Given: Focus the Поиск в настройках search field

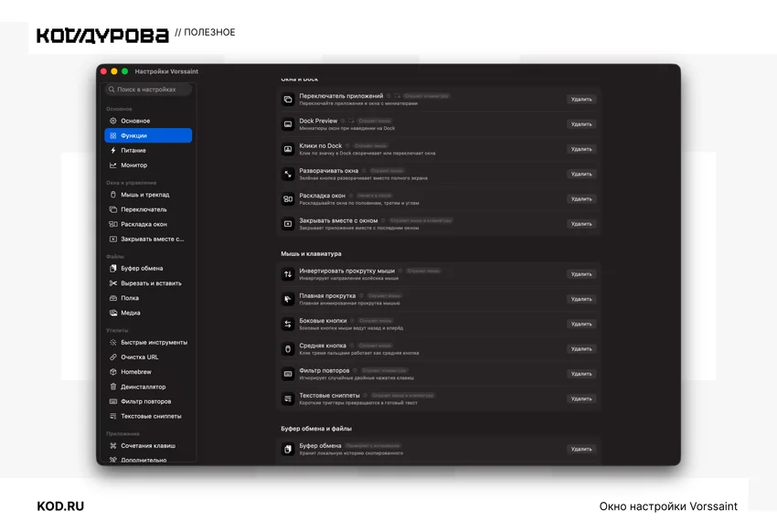Looking at the screenshot, I should click(148, 90).
